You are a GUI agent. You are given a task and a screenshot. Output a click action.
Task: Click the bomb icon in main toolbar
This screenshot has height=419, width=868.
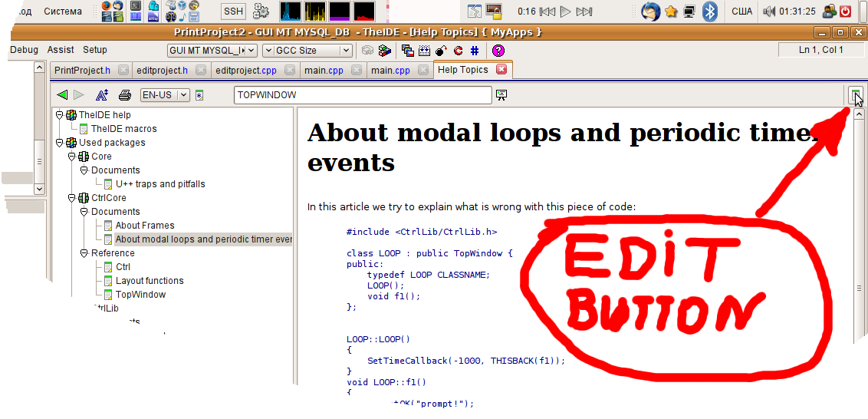tap(441, 51)
